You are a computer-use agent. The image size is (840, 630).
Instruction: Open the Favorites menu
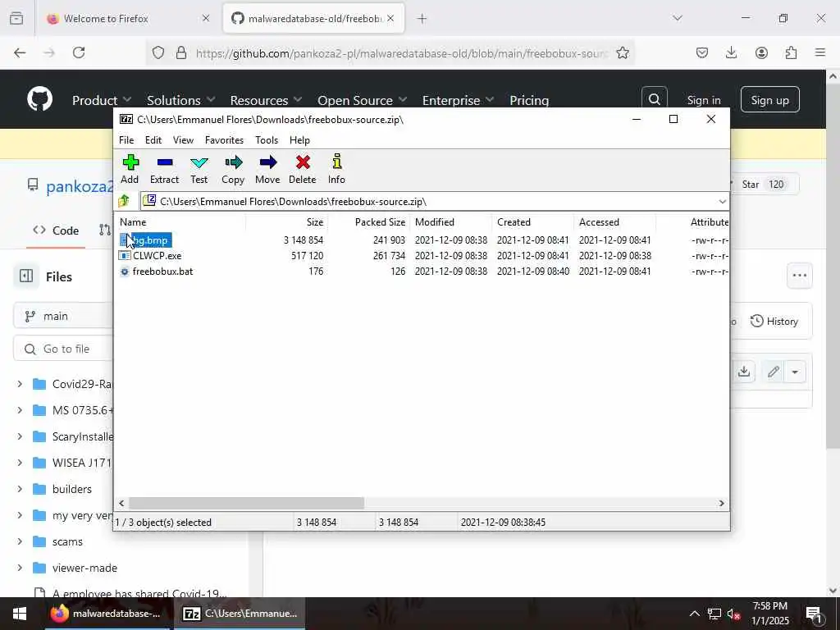click(x=225, y=139)
